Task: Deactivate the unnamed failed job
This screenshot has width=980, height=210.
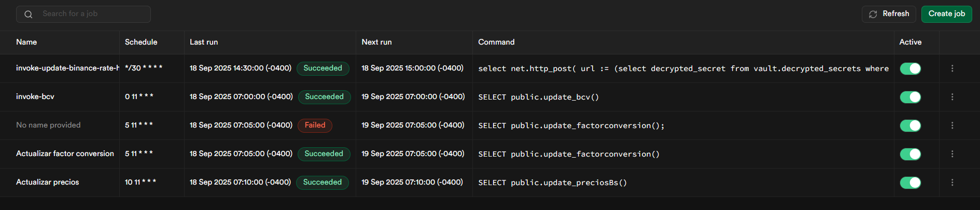Action: tap(910, 125)
